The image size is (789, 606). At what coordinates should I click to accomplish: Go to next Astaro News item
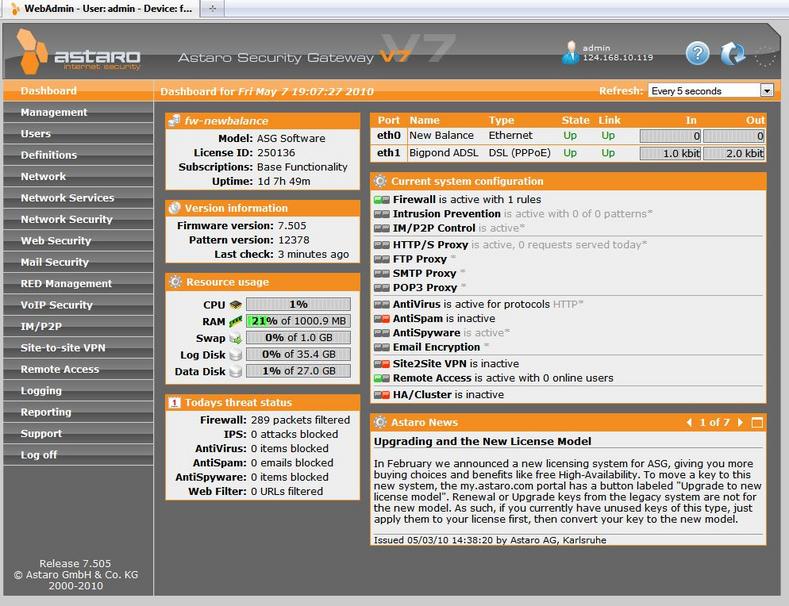pyautogui.click(x=740, y=423)
